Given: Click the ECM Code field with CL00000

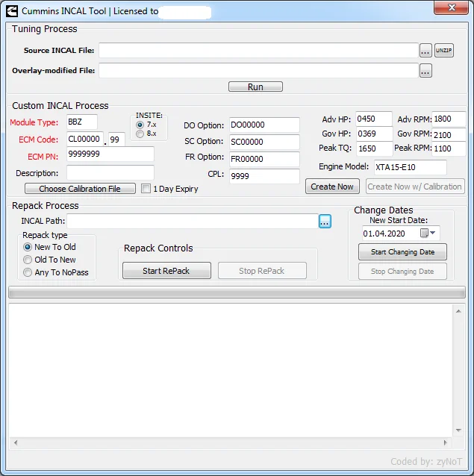Looking at the screenshot, I should [x=85, y=140].
